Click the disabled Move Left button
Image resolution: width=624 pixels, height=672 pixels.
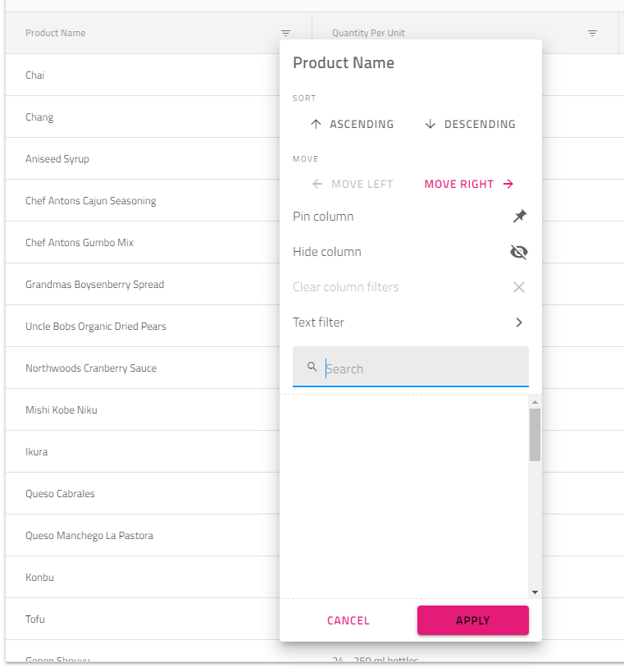coord(353,185)
